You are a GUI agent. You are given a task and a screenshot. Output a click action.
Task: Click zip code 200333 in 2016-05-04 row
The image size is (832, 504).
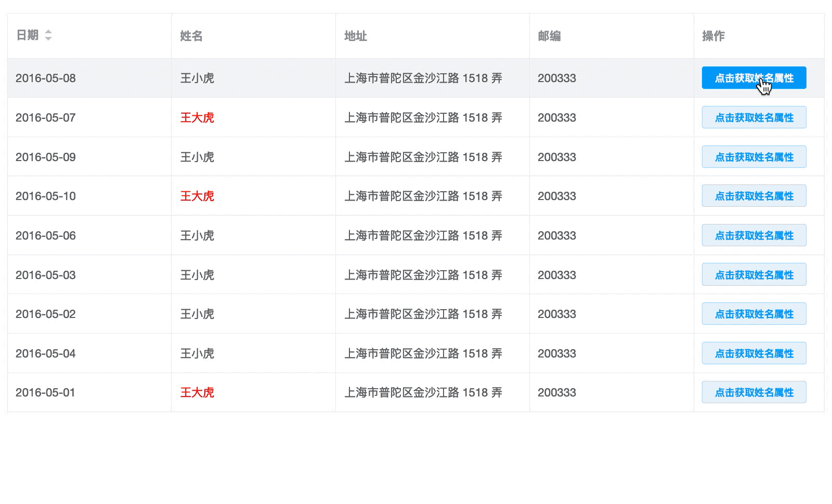point(557,353)
